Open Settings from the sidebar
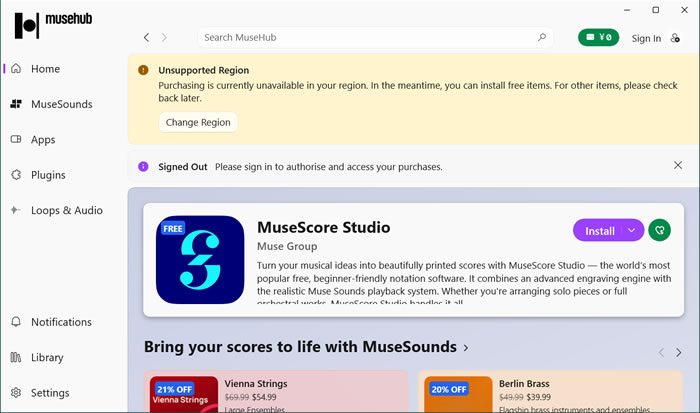 [x=50, y=393]
